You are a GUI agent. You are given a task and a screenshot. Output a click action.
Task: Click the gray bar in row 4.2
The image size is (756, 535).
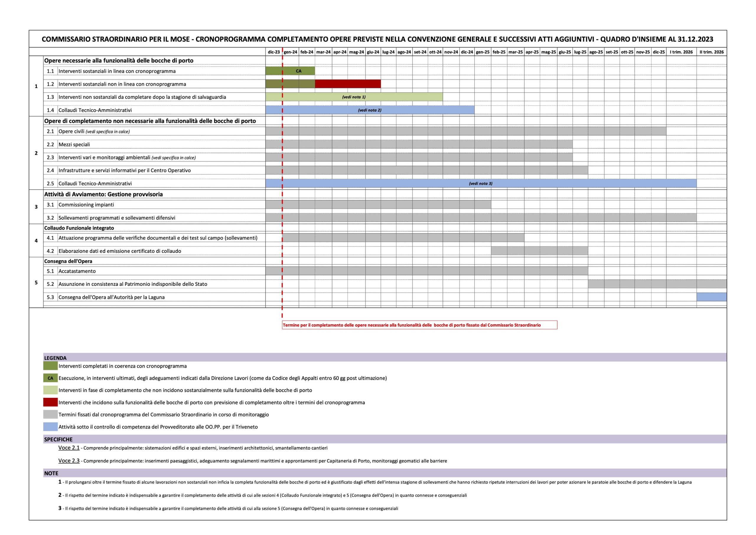pyautogui.click(x=539, y=251)
